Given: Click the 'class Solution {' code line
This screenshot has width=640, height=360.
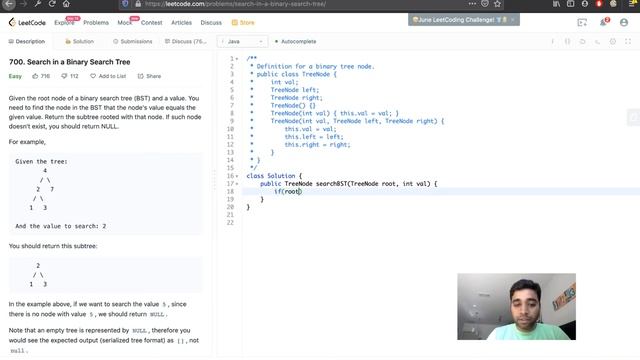Looking at the screenshot, I should 274,176.
